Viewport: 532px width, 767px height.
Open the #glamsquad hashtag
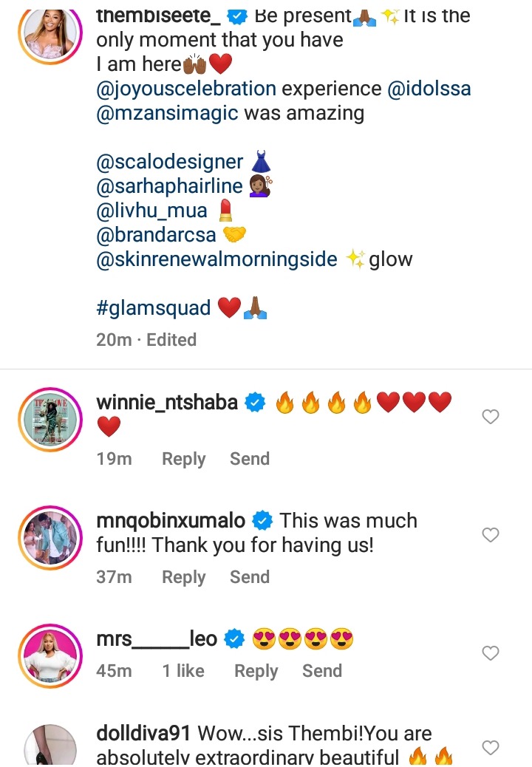(153, 307)
